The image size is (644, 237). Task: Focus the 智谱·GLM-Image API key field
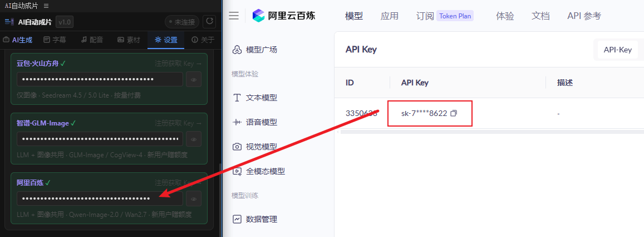tap(100, 139)
